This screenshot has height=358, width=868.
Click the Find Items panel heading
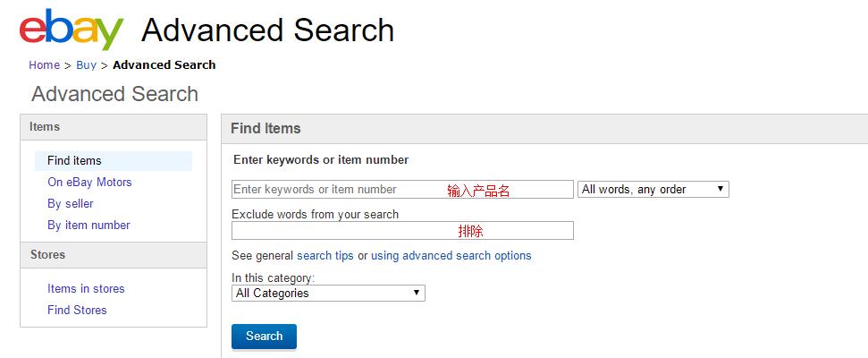pyautogui.click(x=265, y=129)
